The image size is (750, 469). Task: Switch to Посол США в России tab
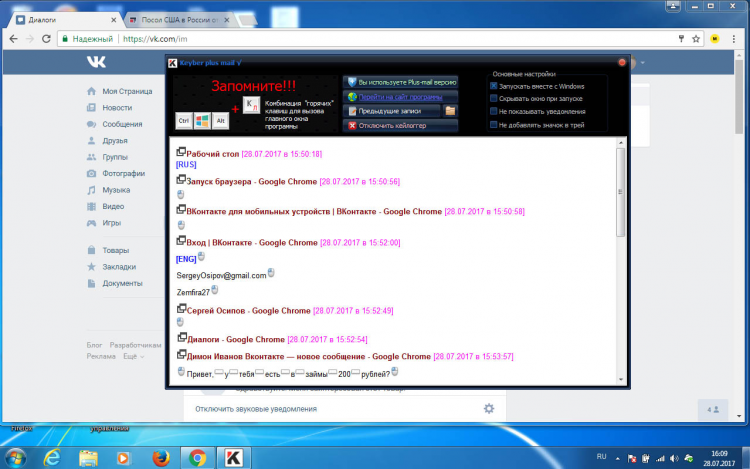pos(180,20)
